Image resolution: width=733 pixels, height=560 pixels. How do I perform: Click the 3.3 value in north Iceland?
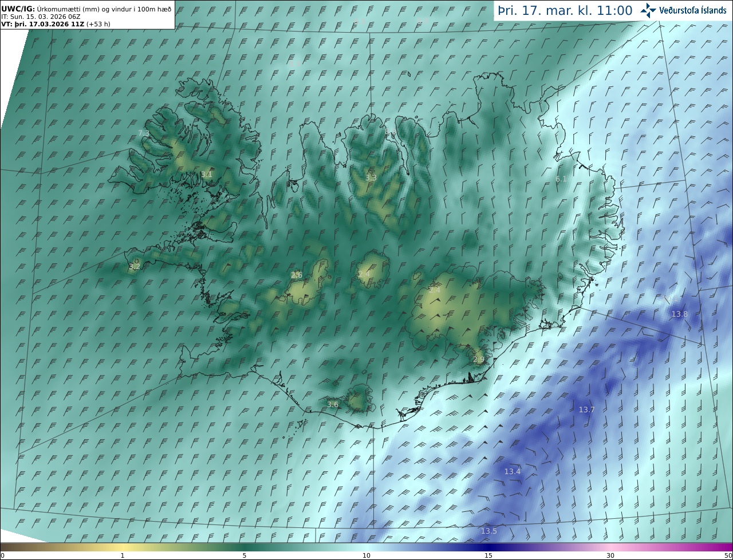(x=371, y=178)
